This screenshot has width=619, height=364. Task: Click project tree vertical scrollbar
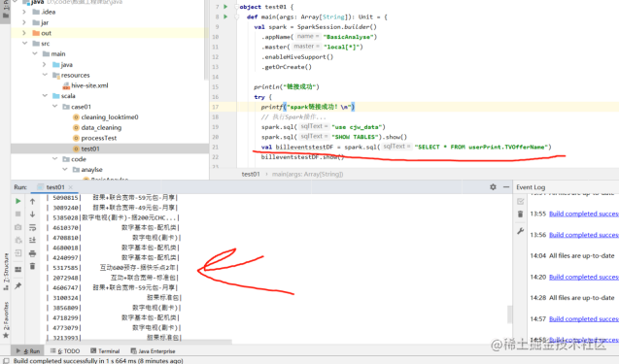(206, 40)
